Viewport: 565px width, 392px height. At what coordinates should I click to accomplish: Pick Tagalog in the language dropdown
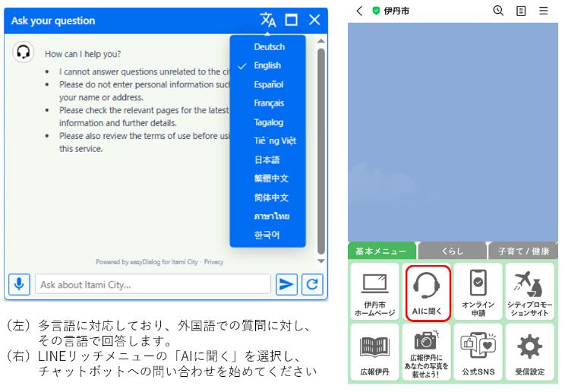pos(268,122)
